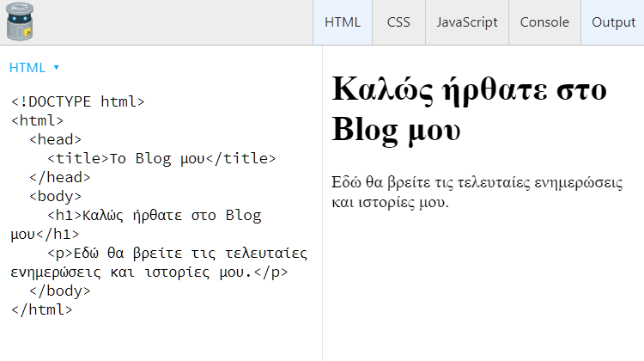The height and width of the screenshot is (361, 644).
Task: Open the Console panel tab
Action: (x=544, y=22)
